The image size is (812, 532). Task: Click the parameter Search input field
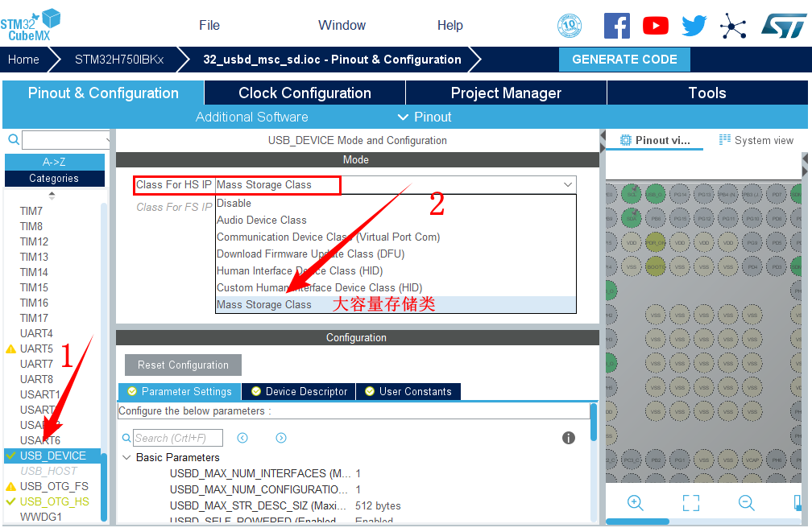[x=177, y=438]
